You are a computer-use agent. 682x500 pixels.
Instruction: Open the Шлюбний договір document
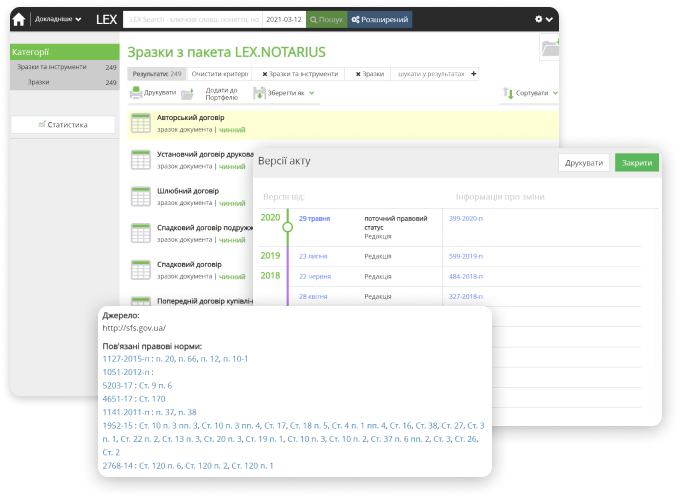188,191
